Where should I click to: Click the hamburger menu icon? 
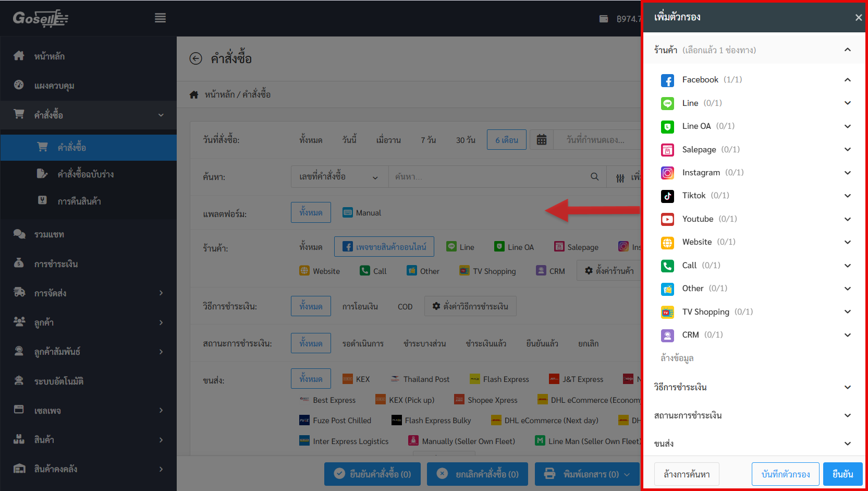pyautogui.click(x=160, y=18)
